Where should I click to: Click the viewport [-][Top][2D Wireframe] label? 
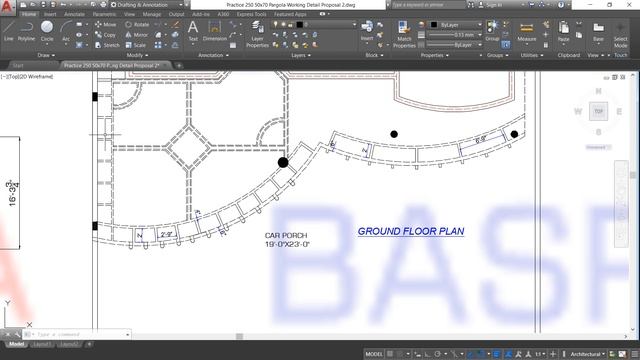click(x=27, y=76)
